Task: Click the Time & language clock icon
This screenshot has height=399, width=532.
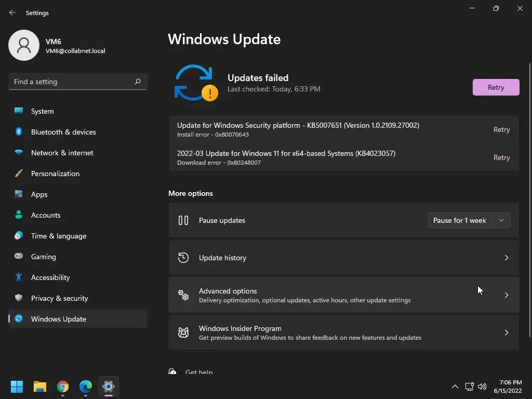Action: click(19, 235)
